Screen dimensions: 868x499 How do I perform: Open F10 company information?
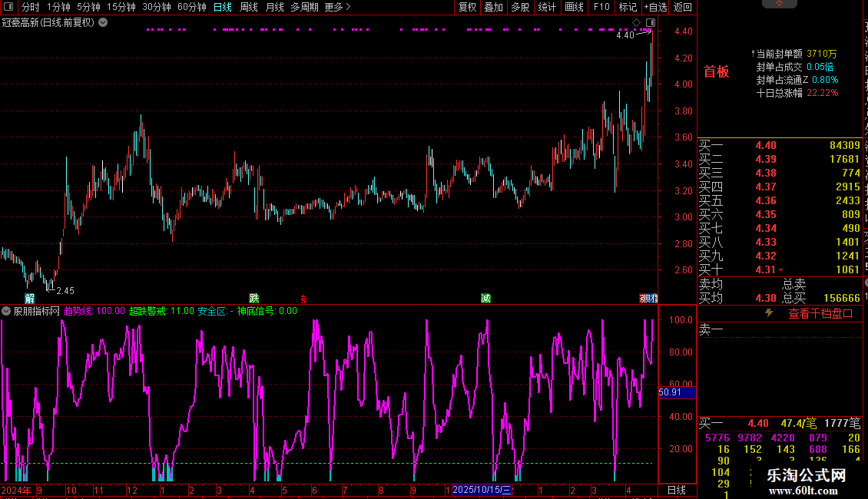pos(601,7)
